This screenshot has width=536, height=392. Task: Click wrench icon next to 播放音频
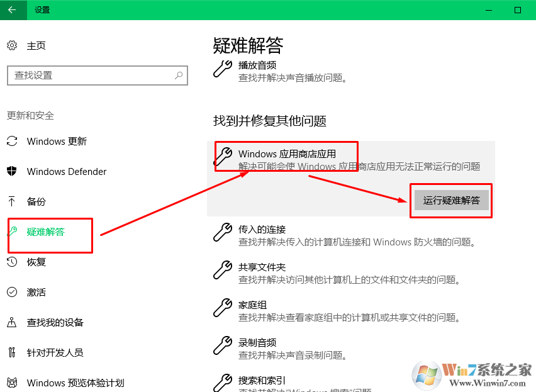(223, 69)
